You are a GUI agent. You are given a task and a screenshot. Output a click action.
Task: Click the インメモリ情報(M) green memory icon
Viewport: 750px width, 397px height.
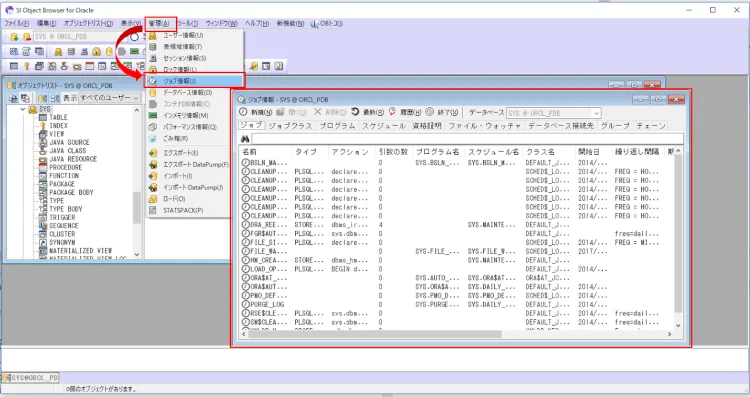[153, 115]
